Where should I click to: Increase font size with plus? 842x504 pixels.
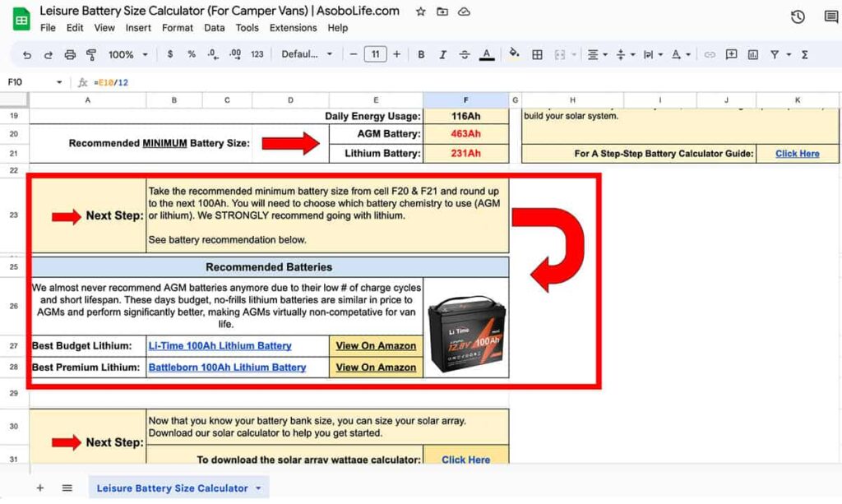pyautogui.click(x=397, y=54)
